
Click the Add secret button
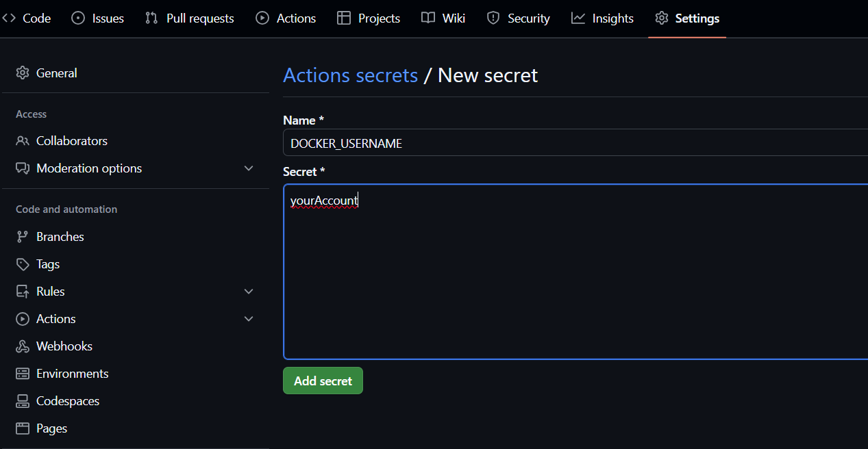(323, 381)
